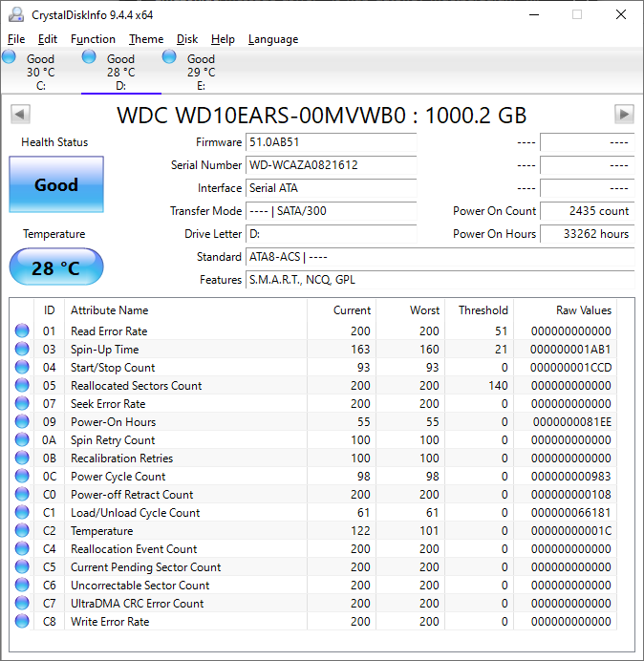Click status orb for Seek Error Rate

tap(22, 403)
